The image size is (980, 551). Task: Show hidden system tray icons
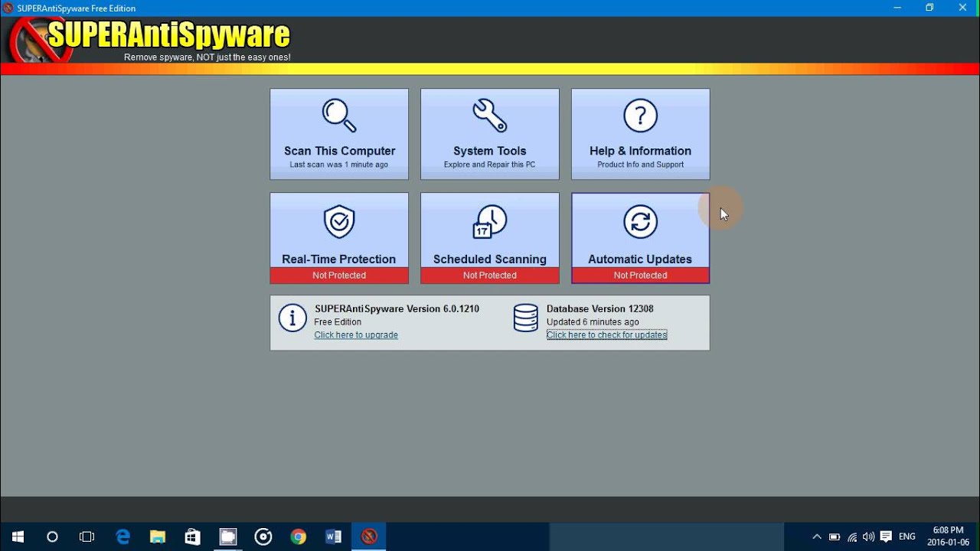[x=817, y=537]
